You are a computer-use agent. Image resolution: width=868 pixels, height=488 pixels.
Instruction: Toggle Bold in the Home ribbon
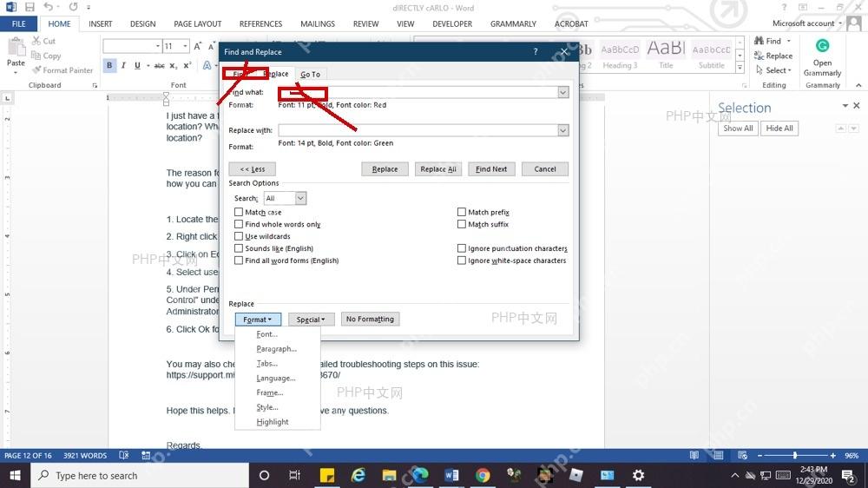click(x=109, y=65)
